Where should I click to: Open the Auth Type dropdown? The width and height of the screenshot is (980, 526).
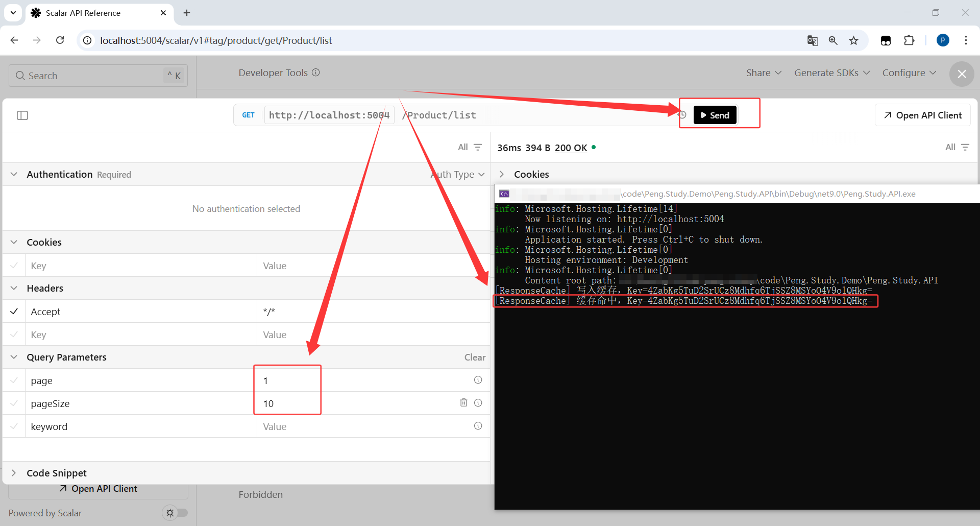pos(458,174)
